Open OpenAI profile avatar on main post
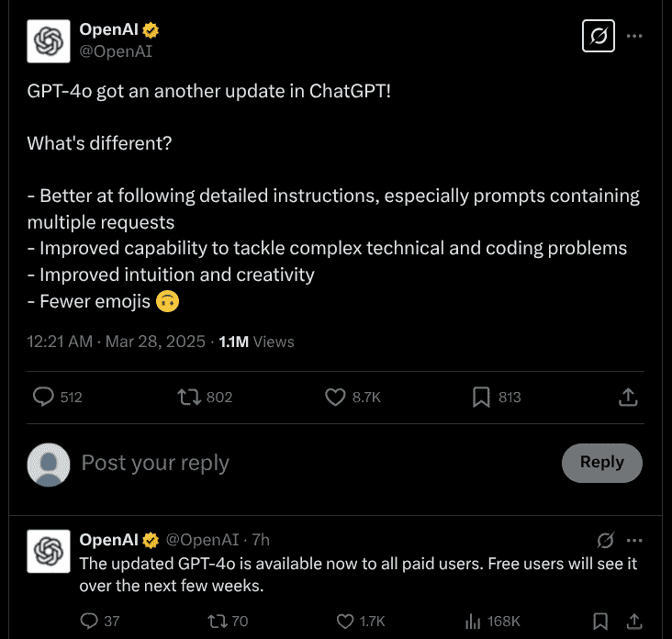The height and width of the screenshot is (639, 672). 49,41
